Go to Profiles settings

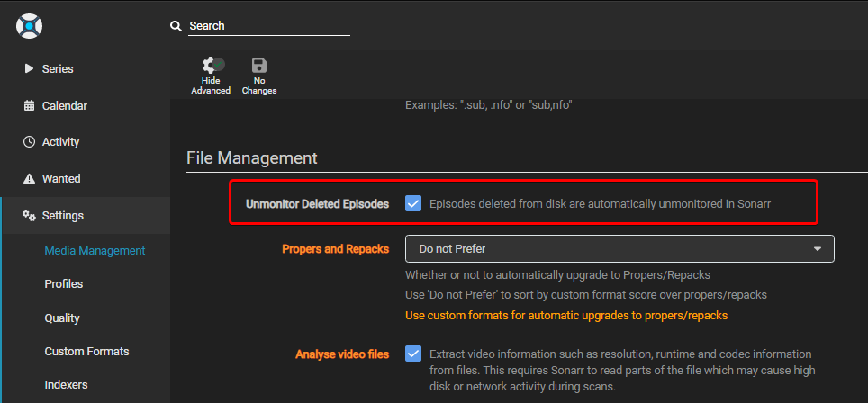point(63,284)
